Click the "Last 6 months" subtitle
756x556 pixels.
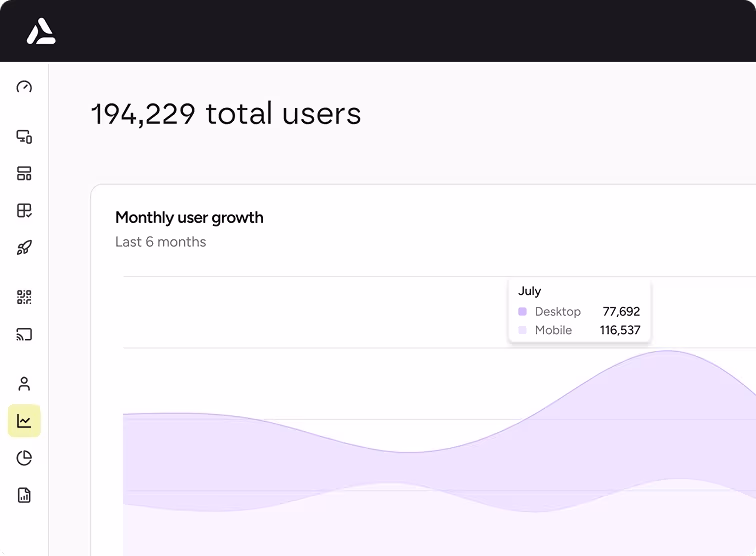click(x=161, y=242)
